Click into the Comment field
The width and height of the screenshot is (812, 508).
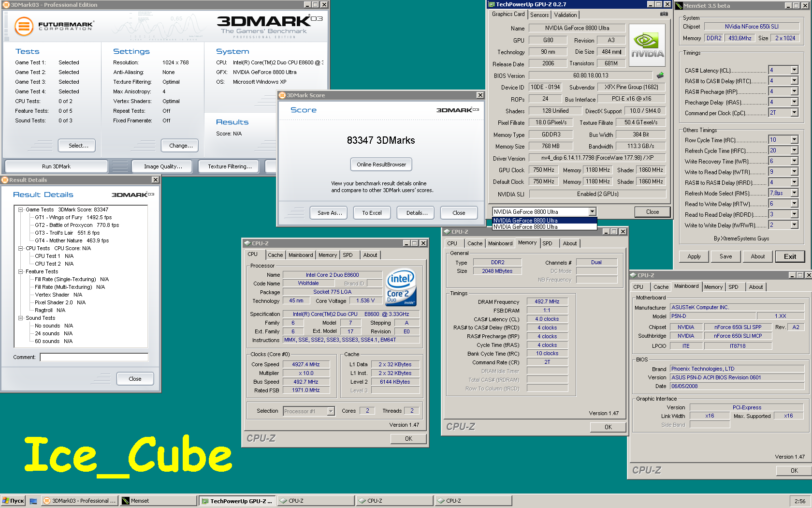[94, 357]
